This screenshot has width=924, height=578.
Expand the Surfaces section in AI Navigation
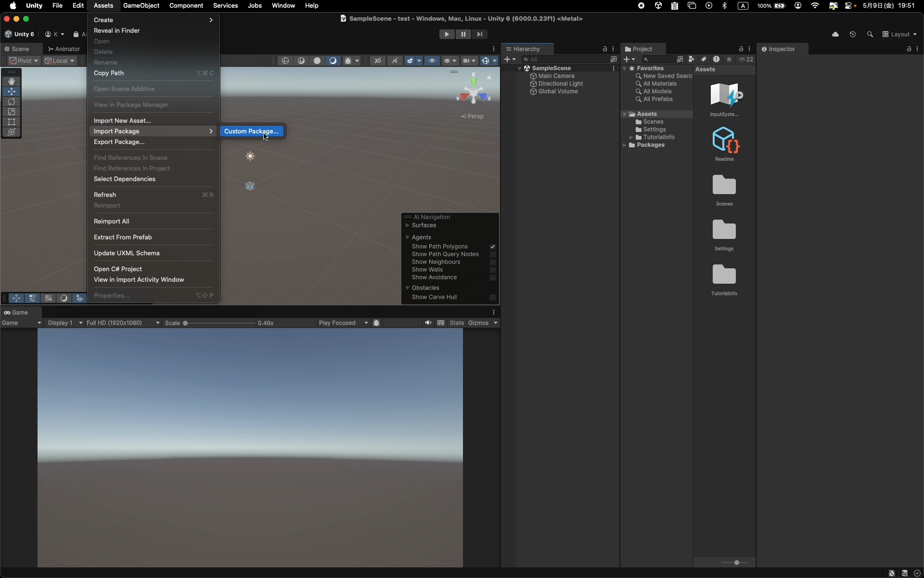tap(408, 225)
